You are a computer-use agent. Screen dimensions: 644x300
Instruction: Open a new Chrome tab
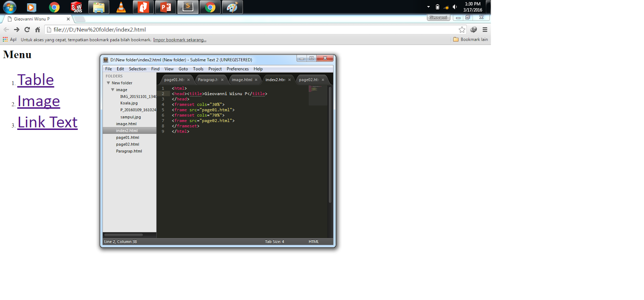pyautogui.click(x=80, y=19)
